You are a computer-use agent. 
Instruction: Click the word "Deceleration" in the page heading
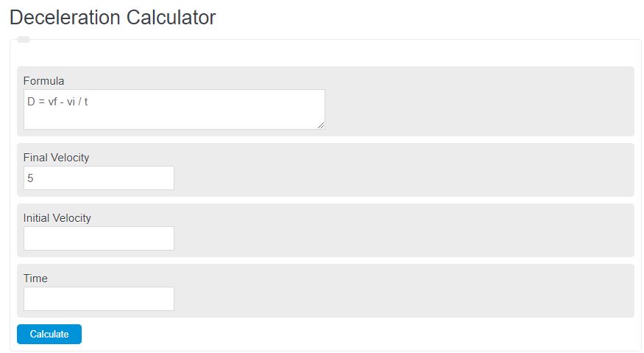(x=66, y=18)
